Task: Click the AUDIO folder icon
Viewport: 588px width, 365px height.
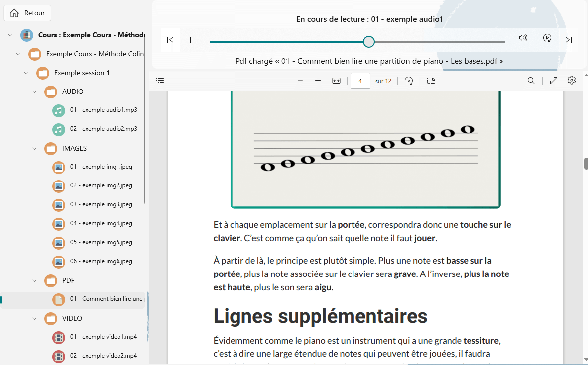Action: 51,91
